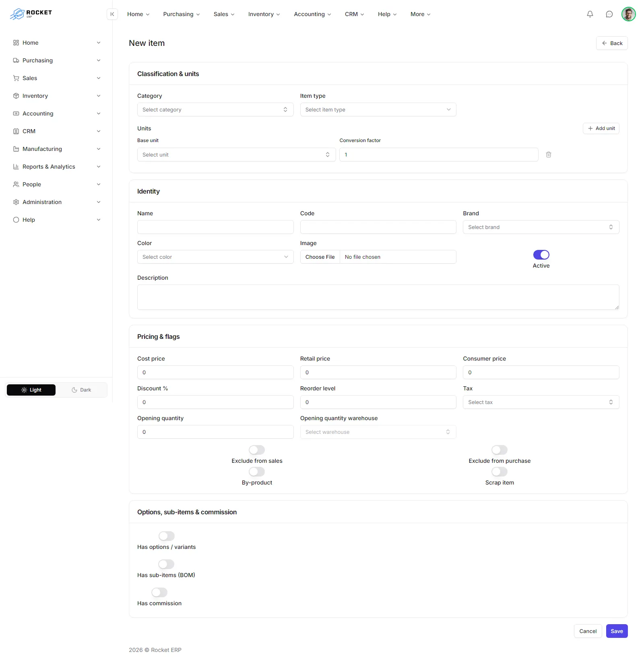
Task: Click the Add unit button
Action: 601,128
